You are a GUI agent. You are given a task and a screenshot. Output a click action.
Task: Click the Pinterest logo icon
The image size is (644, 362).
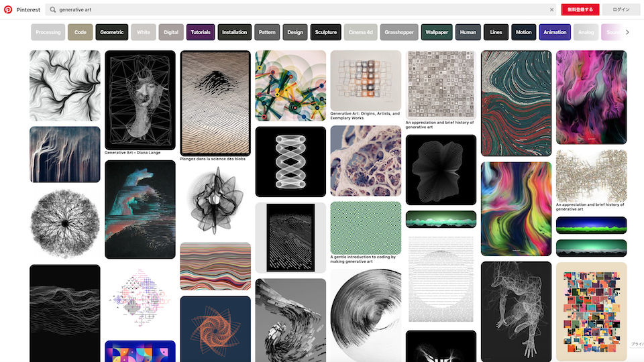coord(8,9)
